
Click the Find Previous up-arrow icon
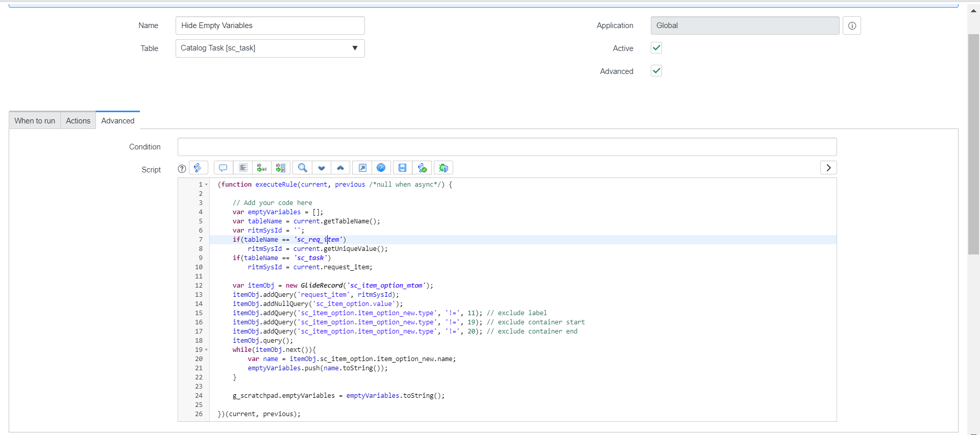click(x=340, y=168)
